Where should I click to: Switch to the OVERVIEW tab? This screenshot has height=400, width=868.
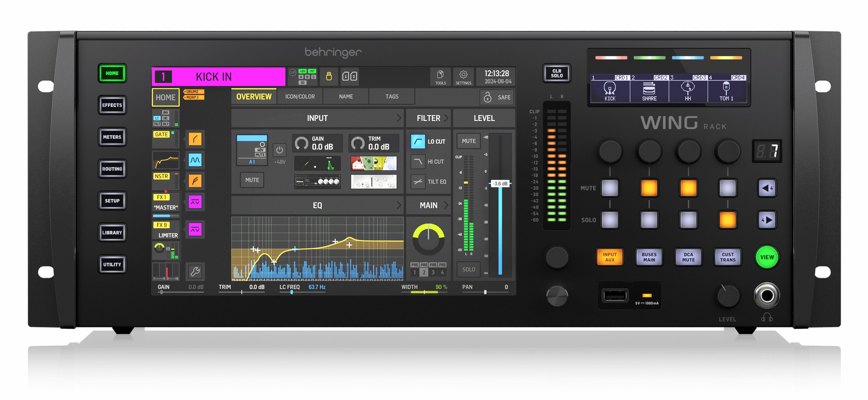tap(254, 97)
